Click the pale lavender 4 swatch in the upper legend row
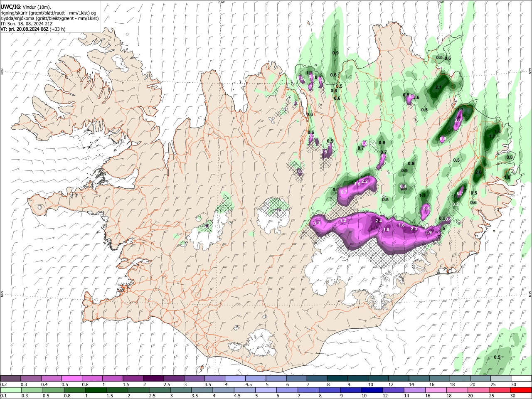Image resolution: width=532 pixels, height=399 pixels. click(235, 379)
